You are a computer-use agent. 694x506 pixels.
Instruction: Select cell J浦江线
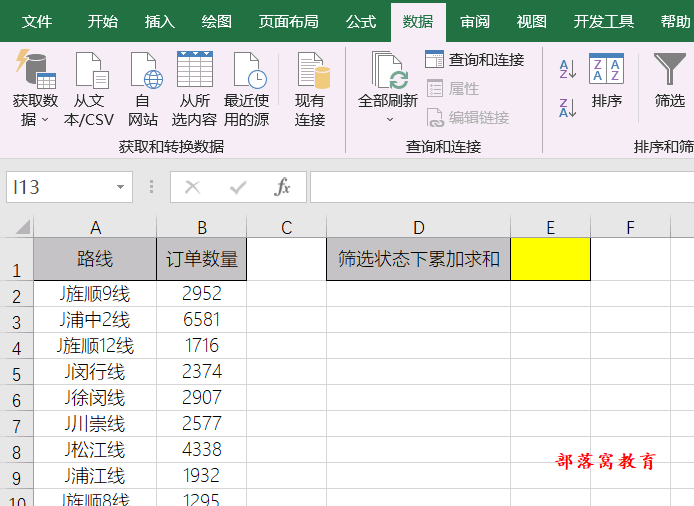pyautogui.click(x=95, y=476)
